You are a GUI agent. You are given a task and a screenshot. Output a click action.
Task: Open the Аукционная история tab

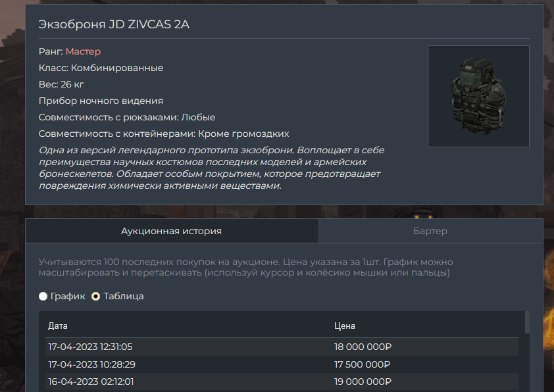coord(171,231)
